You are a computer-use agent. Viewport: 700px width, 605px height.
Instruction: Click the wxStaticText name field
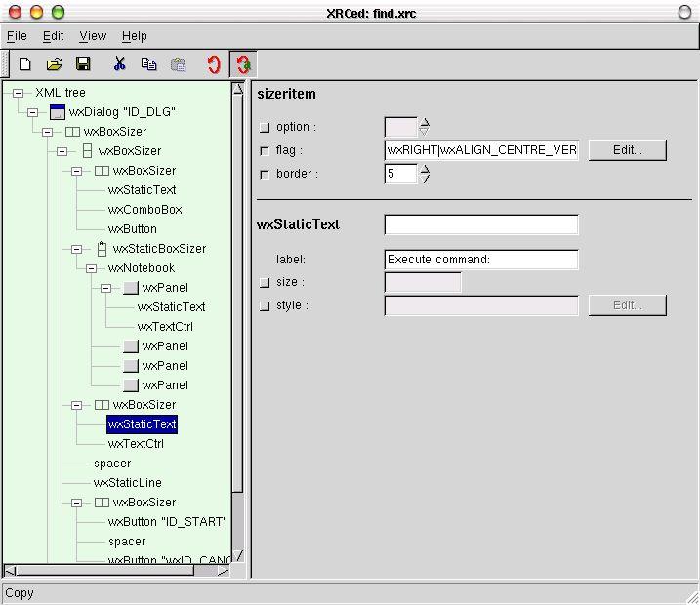[x=481, y=224]
